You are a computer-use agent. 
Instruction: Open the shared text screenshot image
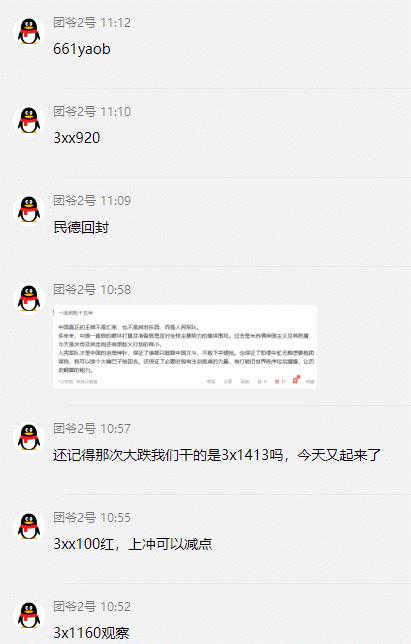185,347
